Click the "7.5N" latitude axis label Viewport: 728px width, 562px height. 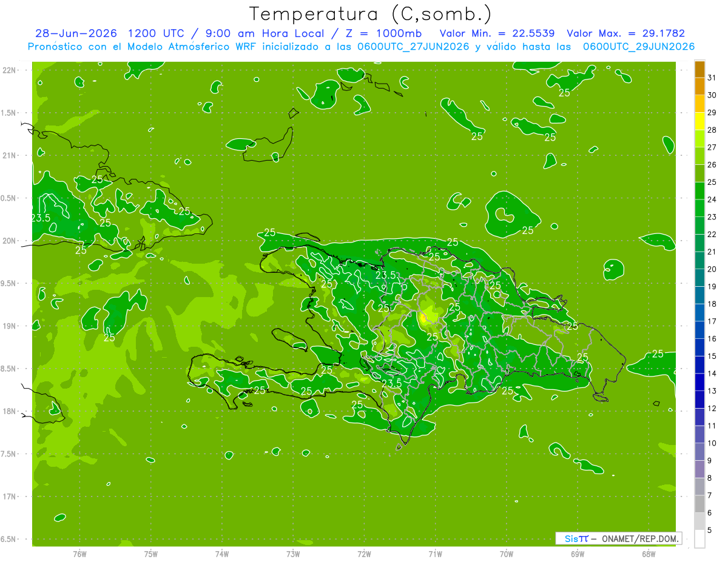click(x=9, y=454)
